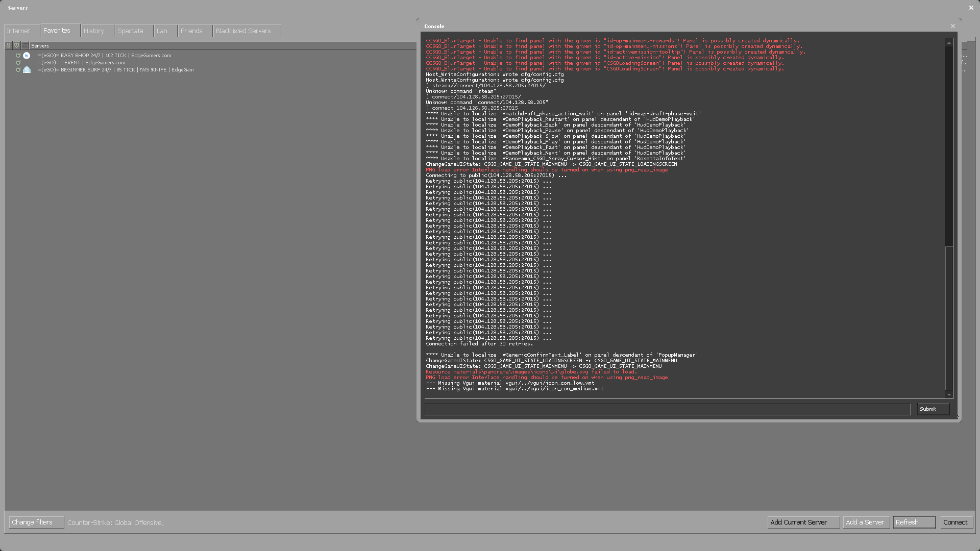Close the Console window with its X
This screenshot has width=980, height=551.
tap(952, 26)
